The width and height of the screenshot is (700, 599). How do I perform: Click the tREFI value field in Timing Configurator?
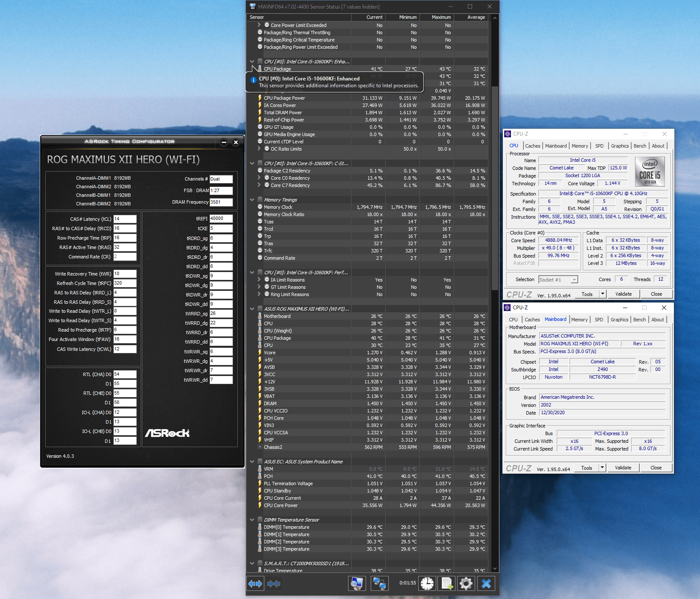221,219
